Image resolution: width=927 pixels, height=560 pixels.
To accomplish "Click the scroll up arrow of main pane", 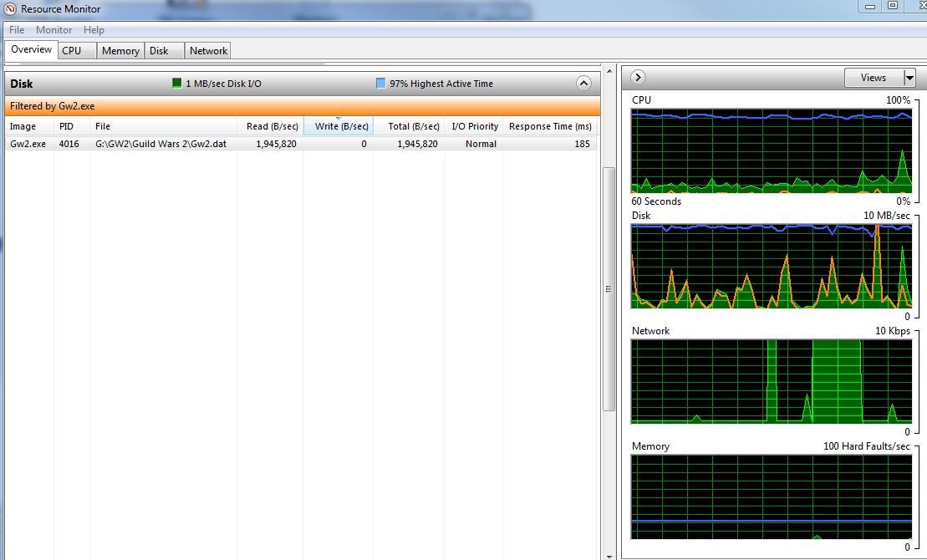I will (x=609, y=71).
